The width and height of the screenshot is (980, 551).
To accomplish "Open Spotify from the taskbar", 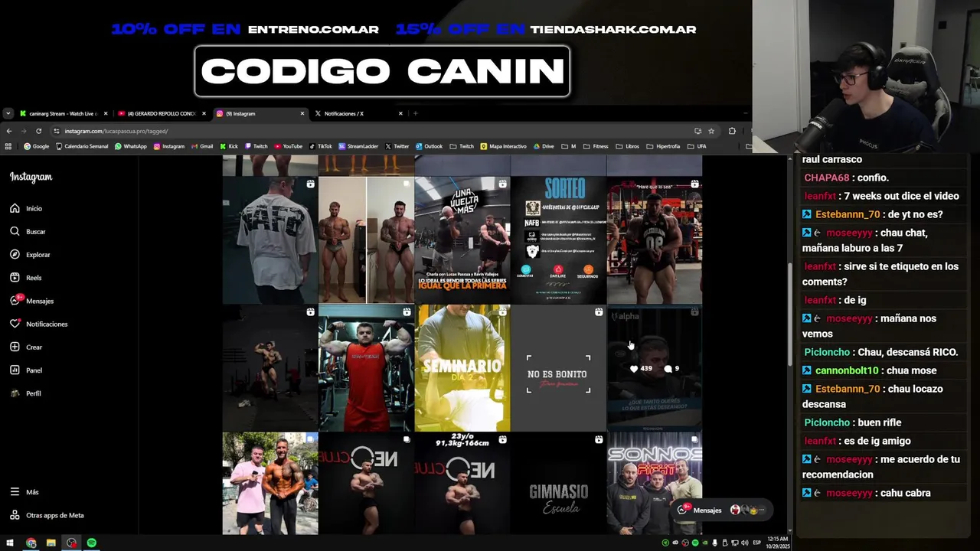I will (x=91, y=543).
